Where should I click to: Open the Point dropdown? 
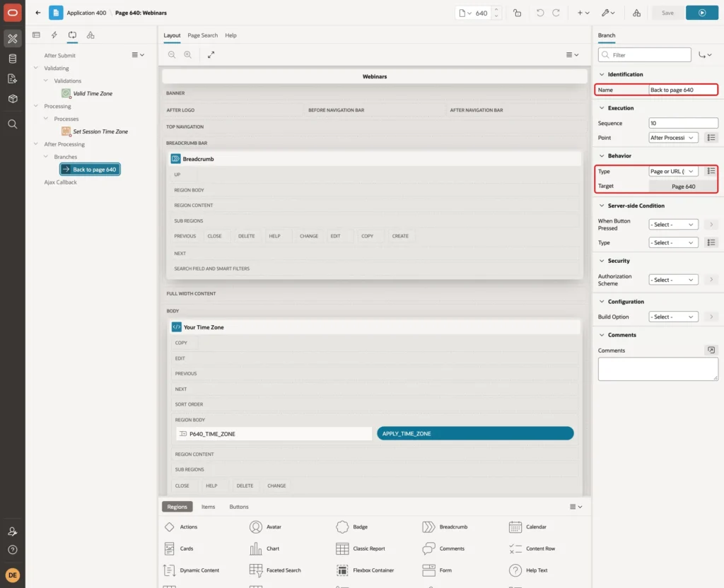click(x=673, y=138)
